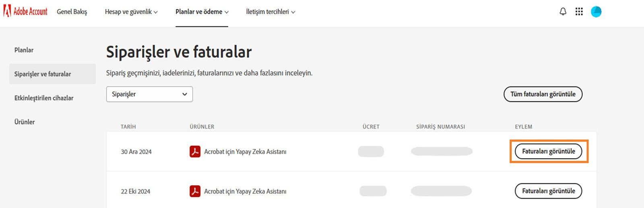
Task: View invoices for the 22 Eki 2024 order
Action: click(x=548, y=191)
